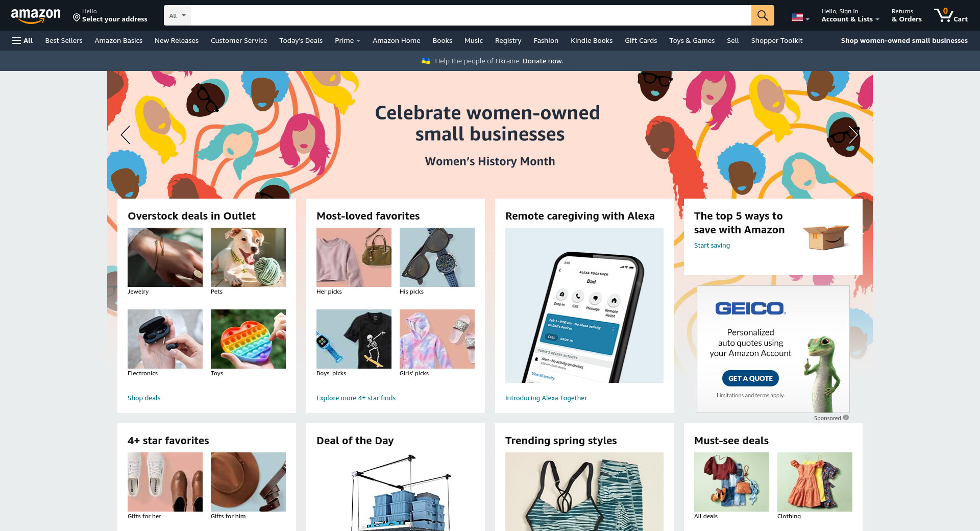Image resolution: width=980 pixels, height=531 pixels.
Task: Open the All search category dropdown
Action: [177, 15]
